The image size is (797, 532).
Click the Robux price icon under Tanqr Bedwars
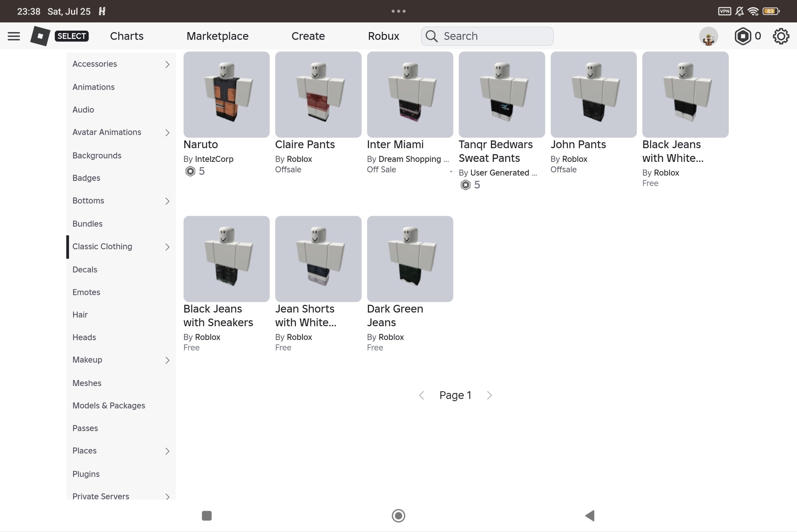click(x=465, y=185)
